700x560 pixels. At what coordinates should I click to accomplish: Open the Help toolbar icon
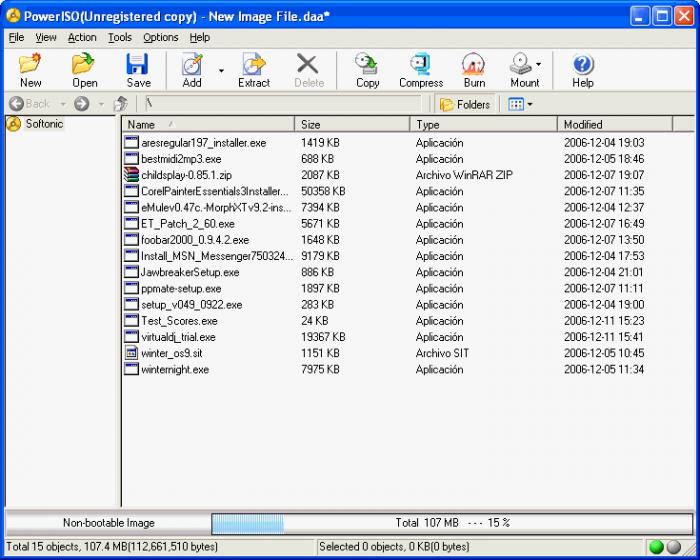click(582, 70)
